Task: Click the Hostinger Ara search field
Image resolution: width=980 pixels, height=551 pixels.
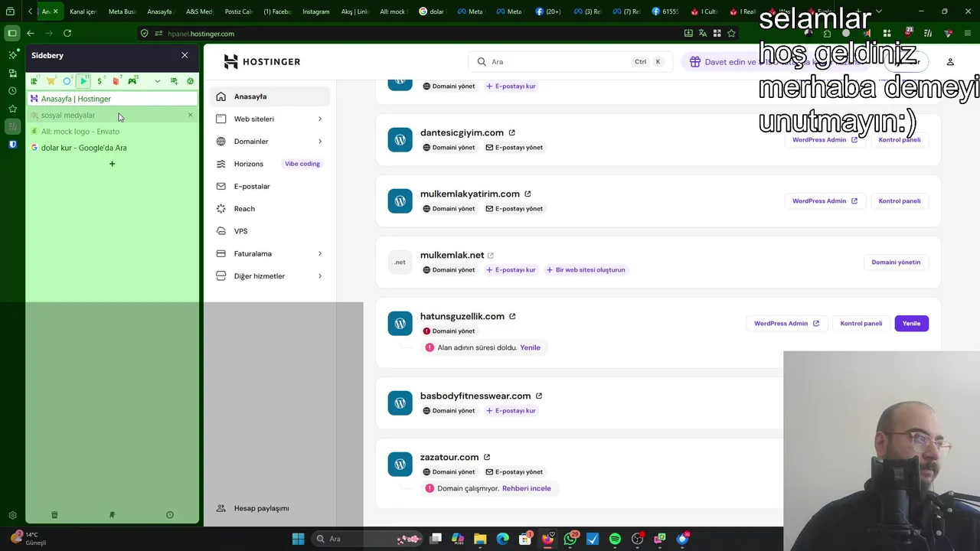Action: 570,62
